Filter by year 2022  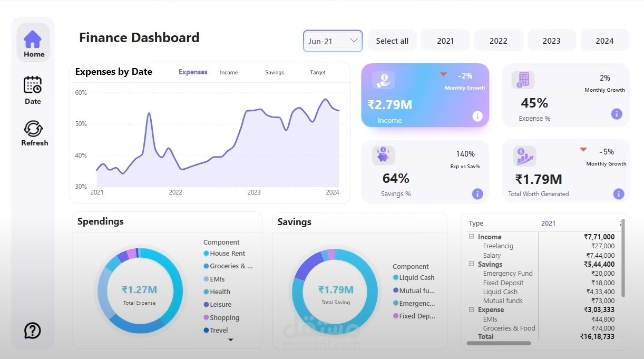pos(499,41)
